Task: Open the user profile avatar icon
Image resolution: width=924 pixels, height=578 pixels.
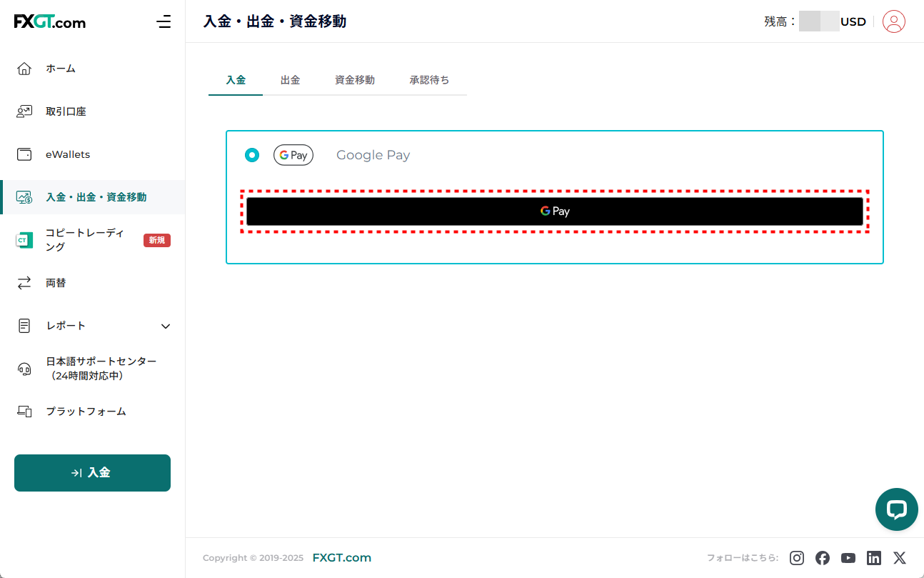Action: (x=894, y=21)
